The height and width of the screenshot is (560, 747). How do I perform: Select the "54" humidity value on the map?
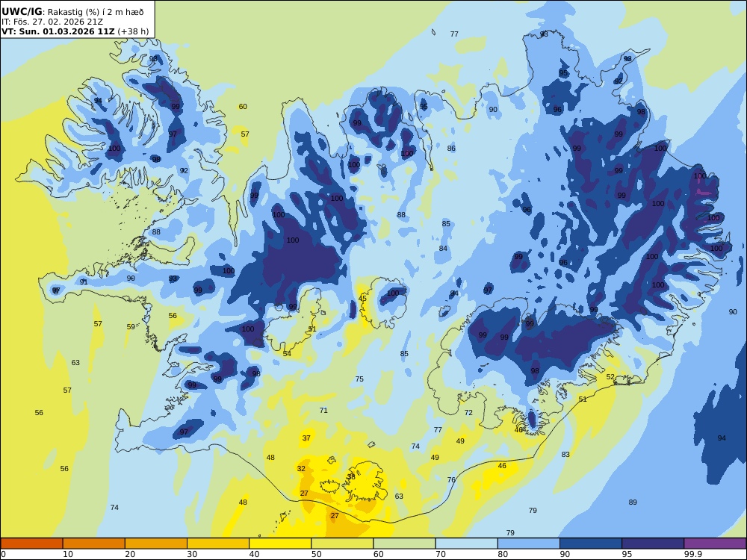pos(287,353)
